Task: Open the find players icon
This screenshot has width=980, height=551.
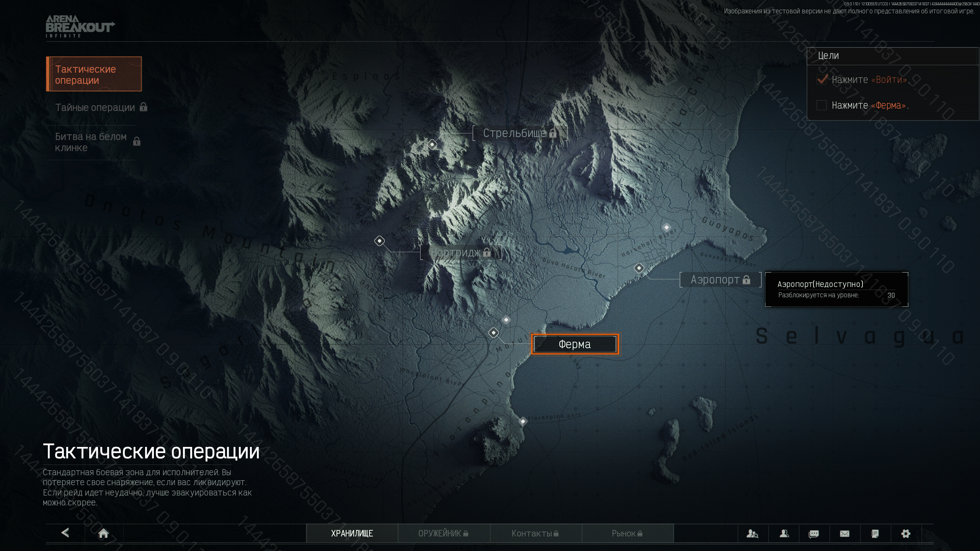Action: point(752,533)
